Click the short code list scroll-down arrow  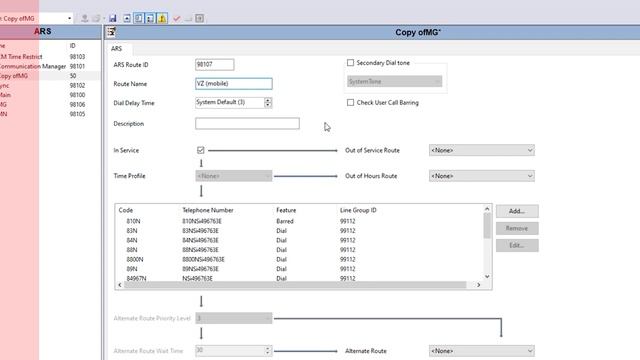[x=487, y=277]
